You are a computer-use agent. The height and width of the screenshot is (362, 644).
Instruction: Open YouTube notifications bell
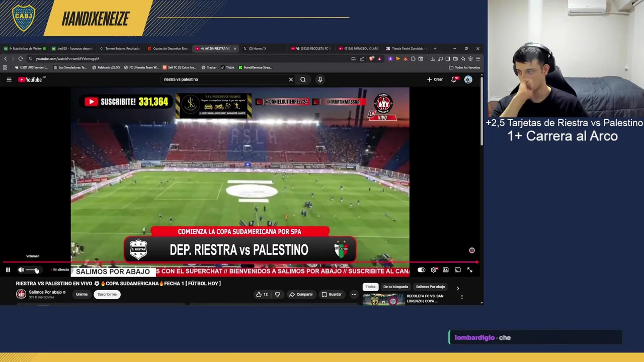pyautogui.click(x=454, y=79)
